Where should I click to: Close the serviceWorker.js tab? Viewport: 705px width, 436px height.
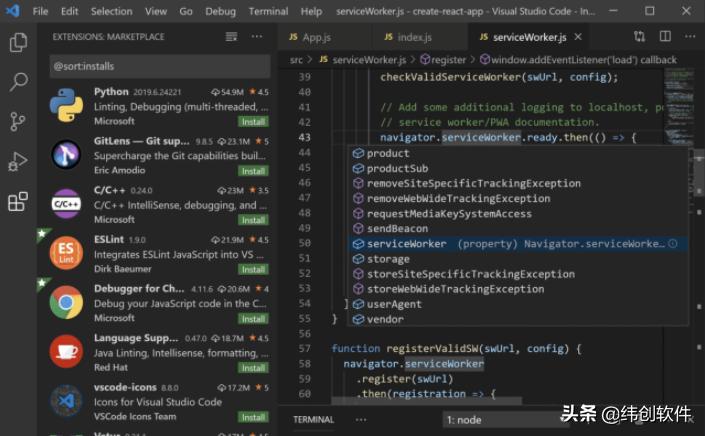click(578, 37)
